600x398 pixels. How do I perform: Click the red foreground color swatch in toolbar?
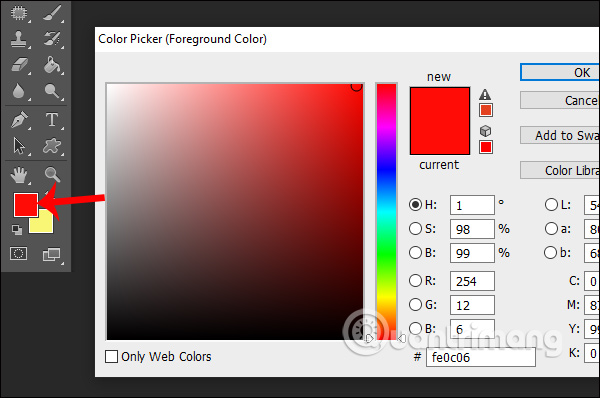pos(26,205)
